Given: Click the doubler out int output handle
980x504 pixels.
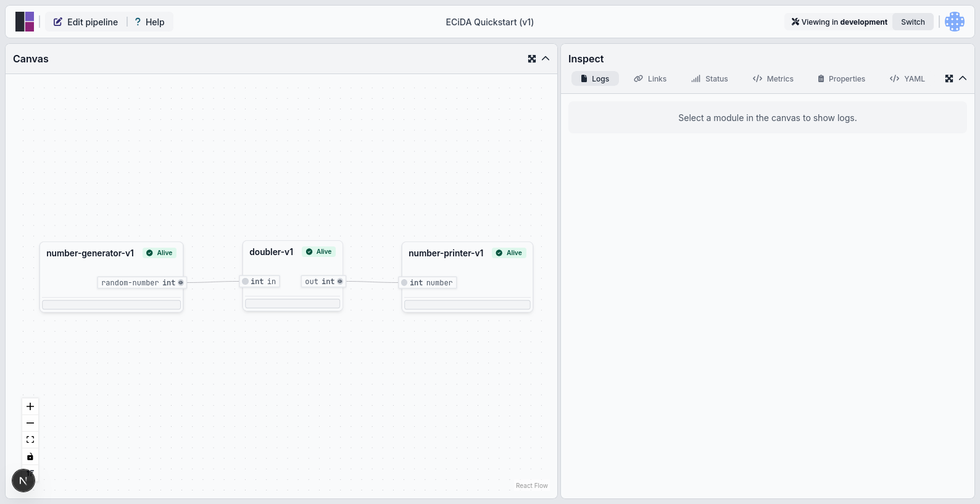Looking at the screenshot, I should [340, 282].
